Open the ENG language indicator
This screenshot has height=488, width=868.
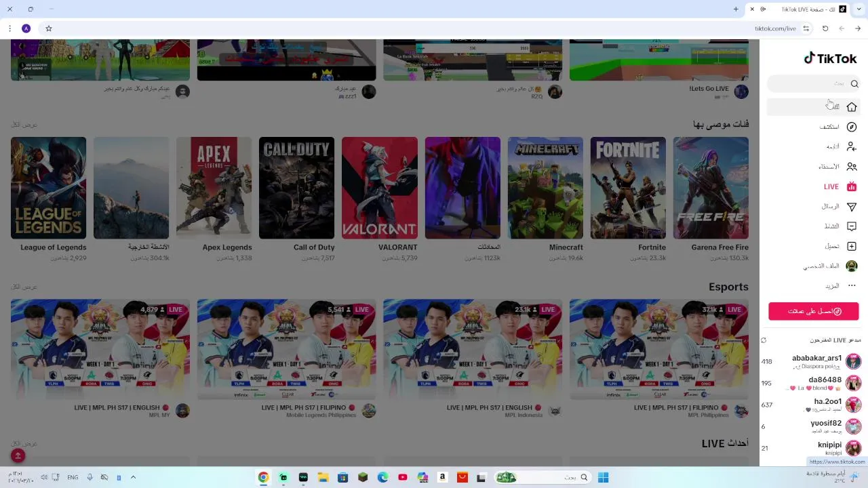click(73, 477)
